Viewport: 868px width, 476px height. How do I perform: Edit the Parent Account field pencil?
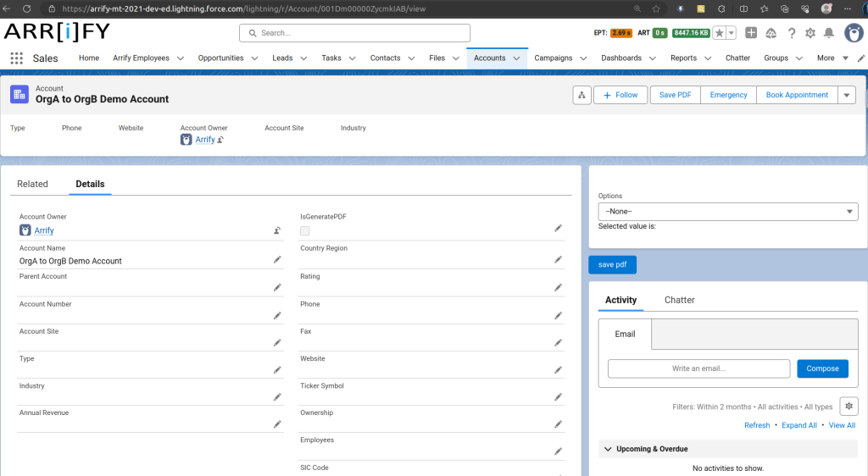(277, 287)
